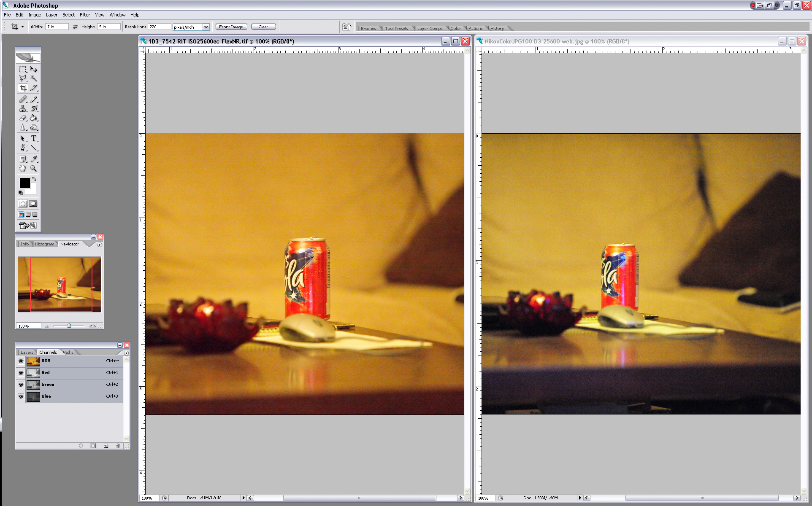Viewport: 812px width, 506px height.
Task: Open the Select menu
Action: [x=68, y=15]
